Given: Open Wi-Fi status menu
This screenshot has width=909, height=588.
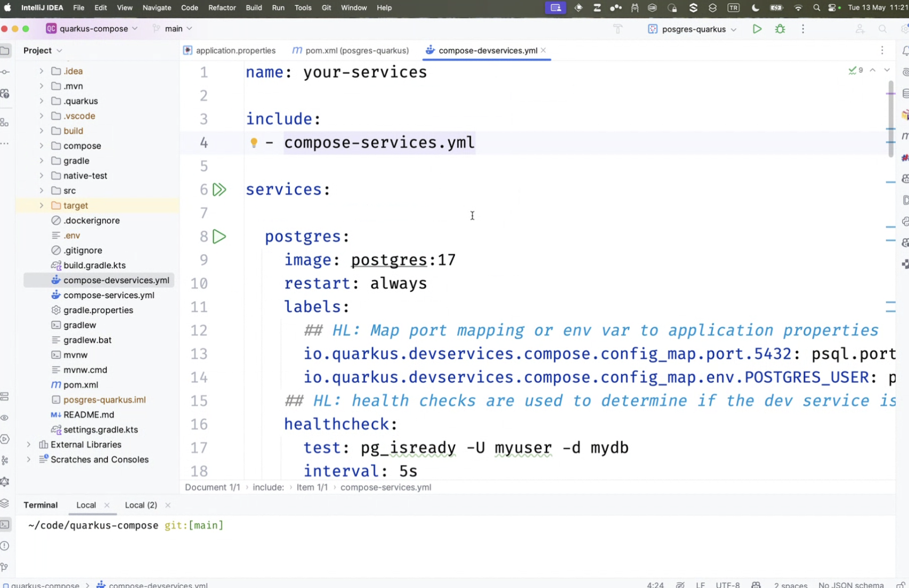Looking at the screenshot, I should [798, 8].
